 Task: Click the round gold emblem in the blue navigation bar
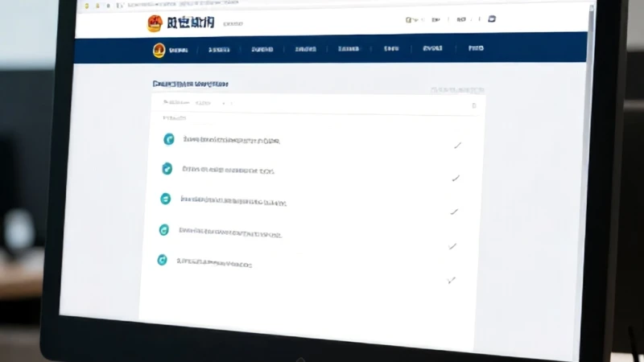click(x=159, y=51)
